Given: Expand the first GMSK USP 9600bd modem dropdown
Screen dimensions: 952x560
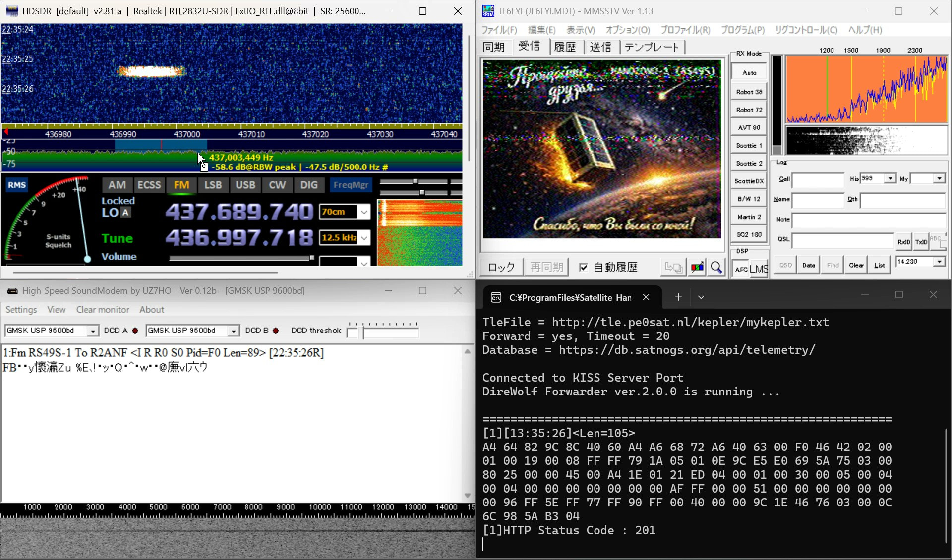Looking at the screenshot, I should [93, 331].
